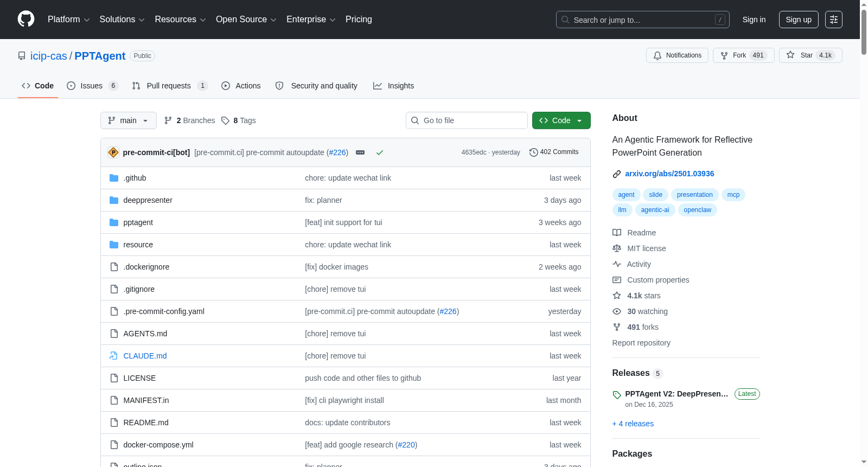The width and height of the screenshot is (868, 467).
Task: Open the README.md file
Action: [146, 423]
